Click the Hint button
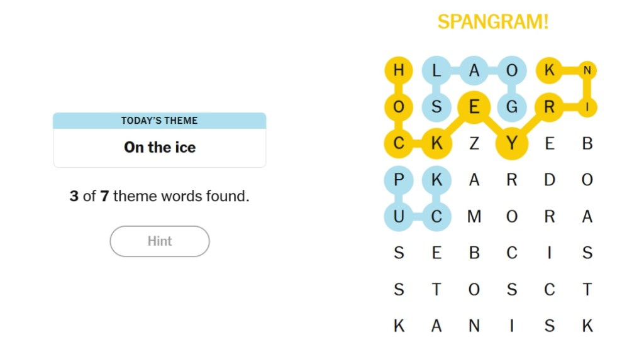 159,241
